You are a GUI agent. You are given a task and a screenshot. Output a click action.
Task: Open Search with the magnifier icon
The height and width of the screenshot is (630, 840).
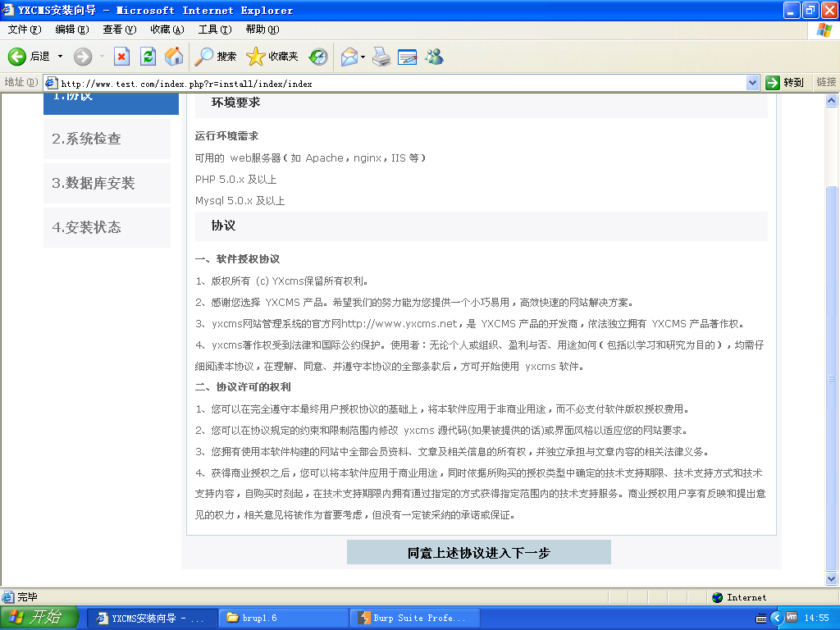pyautogui.click(x=203, y=57)
